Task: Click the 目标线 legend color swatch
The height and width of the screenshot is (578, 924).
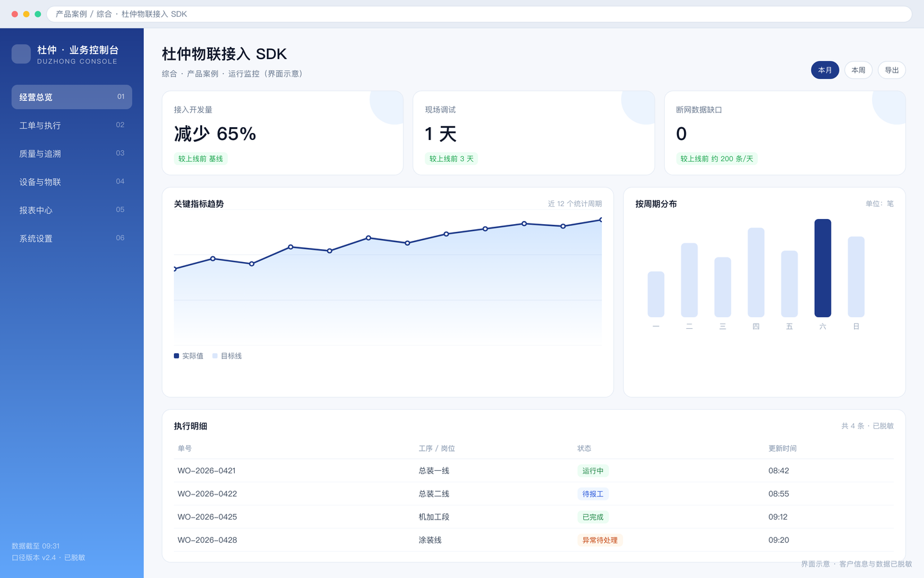Action: click(215, 356)
